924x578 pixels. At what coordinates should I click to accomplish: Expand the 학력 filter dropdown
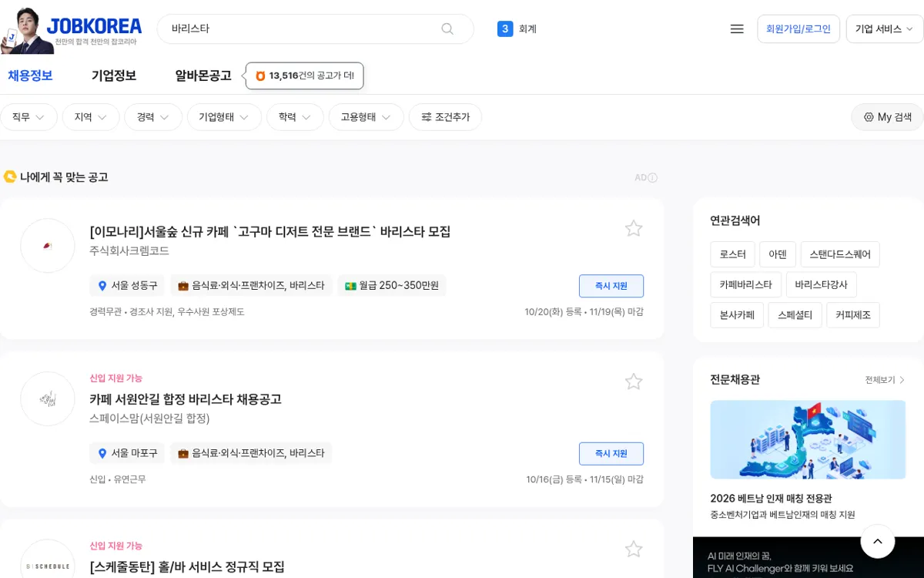295,117
